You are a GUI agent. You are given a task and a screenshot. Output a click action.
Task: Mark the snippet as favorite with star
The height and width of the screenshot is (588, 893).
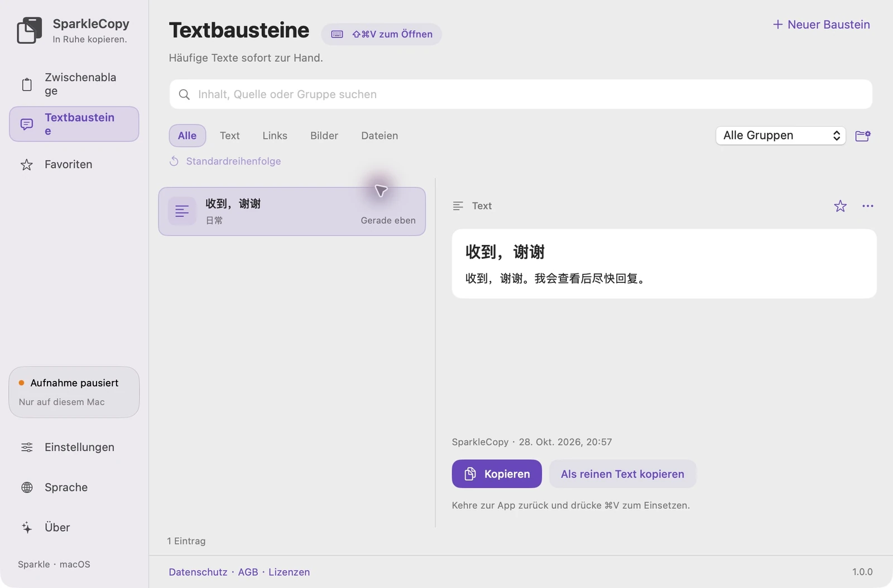(x=840, y=206)
